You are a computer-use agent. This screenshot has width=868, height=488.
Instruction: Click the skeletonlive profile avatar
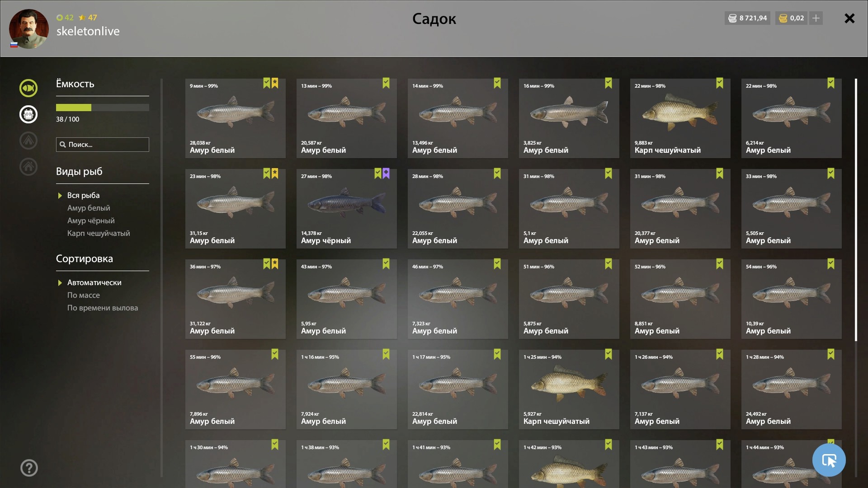point(28,29)
